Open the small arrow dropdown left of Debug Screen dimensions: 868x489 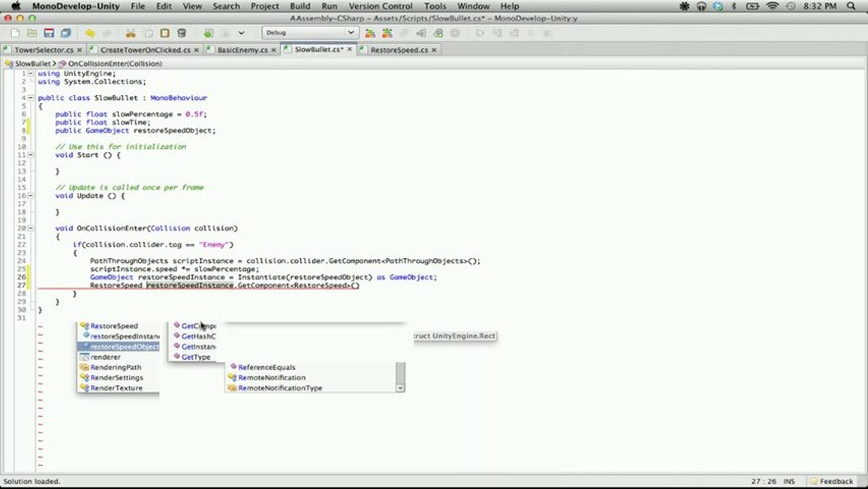(x=242, y=33)
